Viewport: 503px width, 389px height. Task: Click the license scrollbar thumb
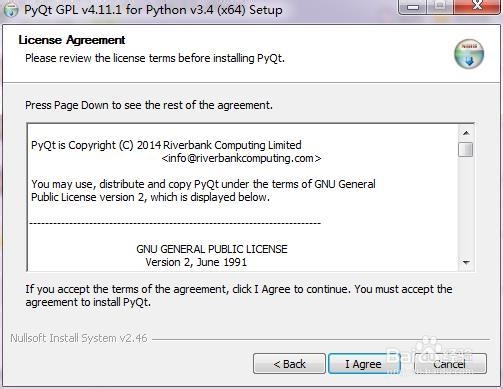[x=466, y=149]
